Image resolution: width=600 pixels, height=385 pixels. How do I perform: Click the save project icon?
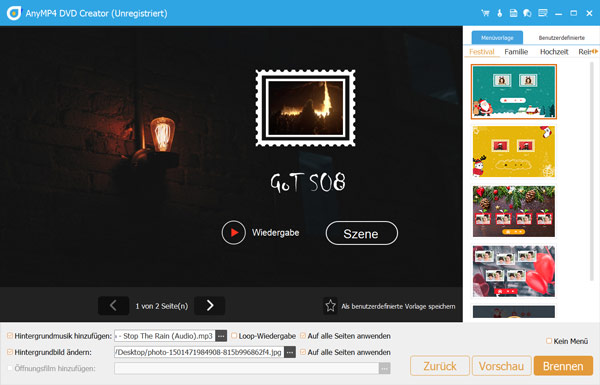(514, 13)
